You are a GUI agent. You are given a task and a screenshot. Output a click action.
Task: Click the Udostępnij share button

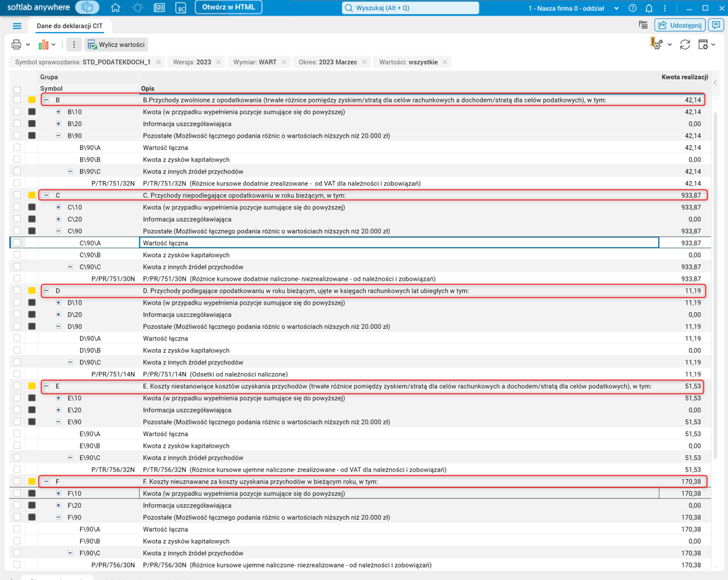click(x=680, y=25)
